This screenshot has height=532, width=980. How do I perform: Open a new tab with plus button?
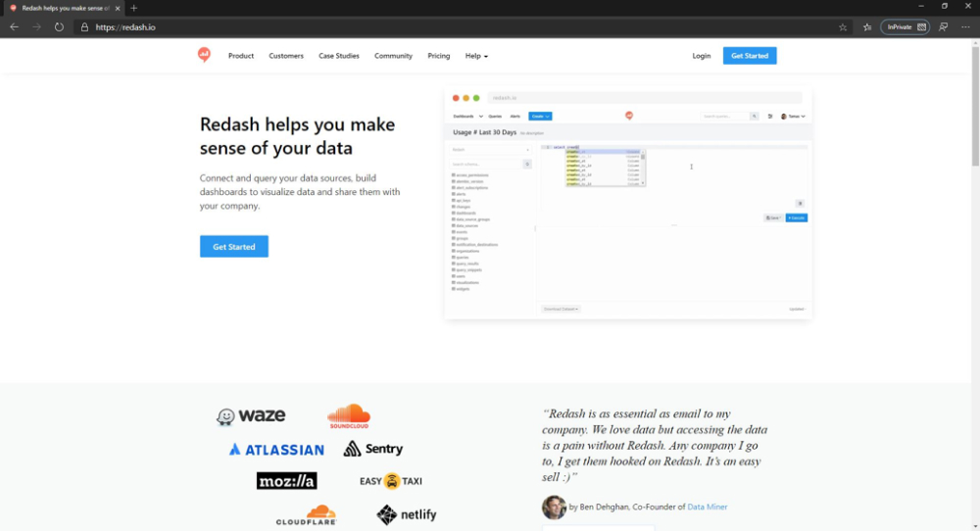pyautogui.click(x=134, y=8)
